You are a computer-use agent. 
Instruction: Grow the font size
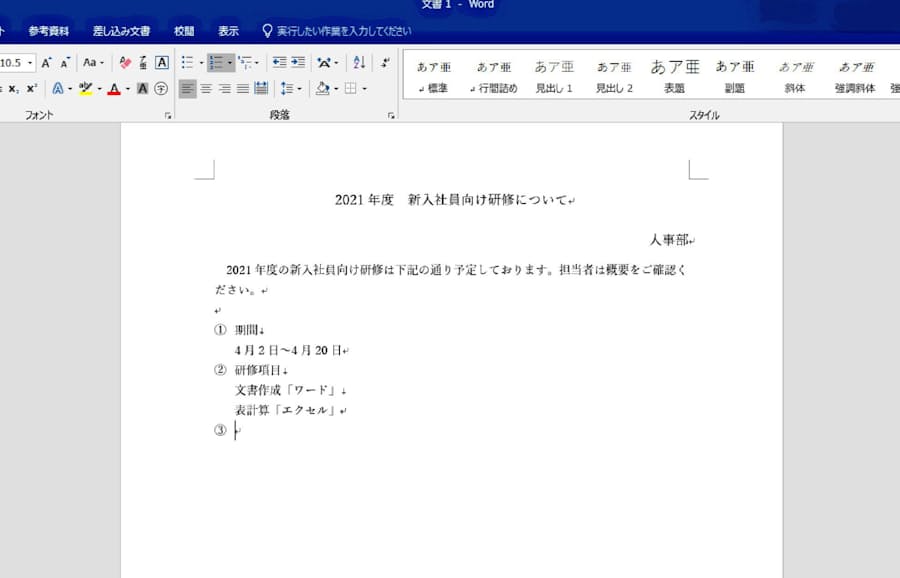click(47, 63)
